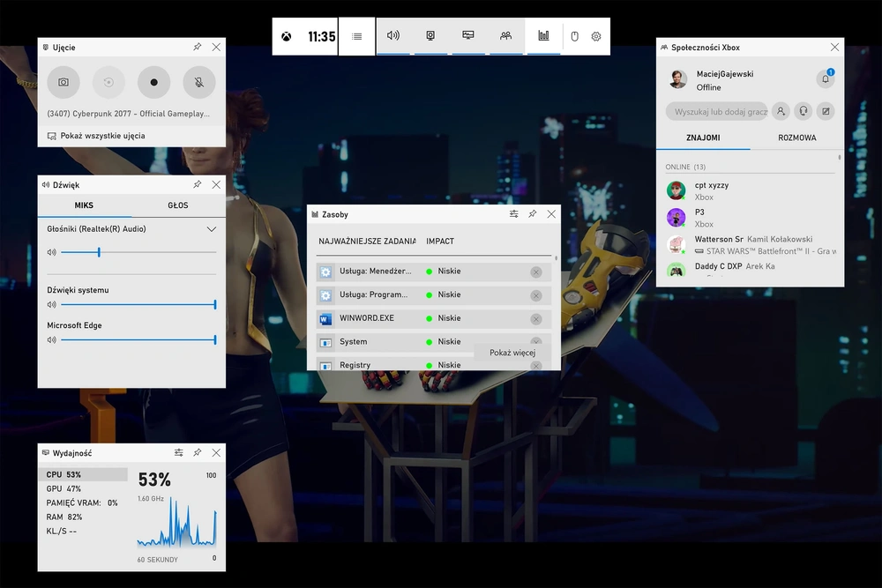Click the Xbox logo in the Game Bar
This screenshot has width=882, height=588.
tap(287, 36)
